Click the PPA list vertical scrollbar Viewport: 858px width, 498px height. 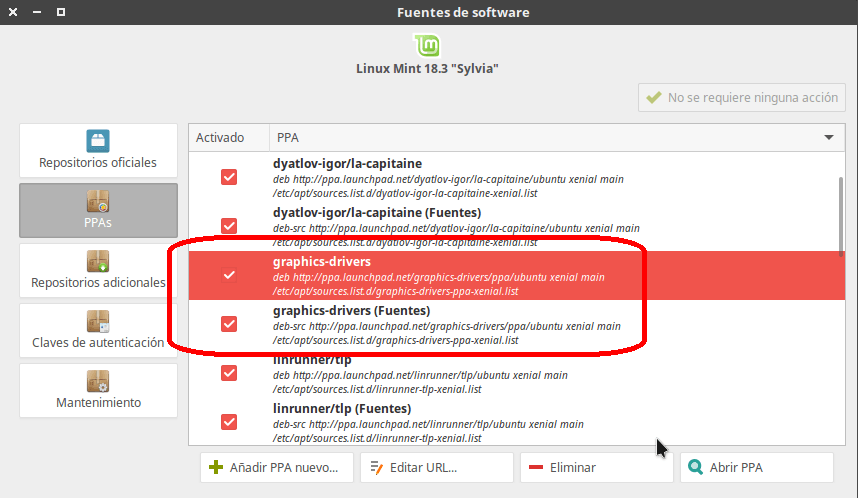click(x=841, y=217)
